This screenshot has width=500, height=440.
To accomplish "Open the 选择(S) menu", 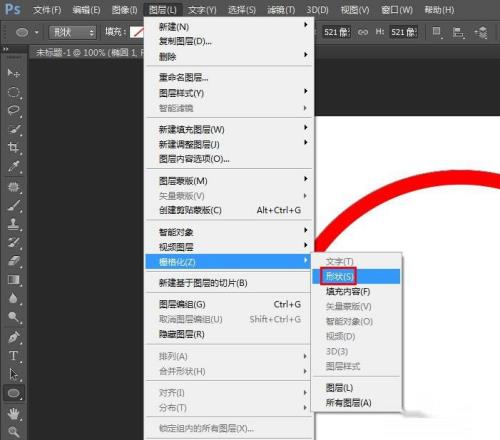I will tap(242, 10).
